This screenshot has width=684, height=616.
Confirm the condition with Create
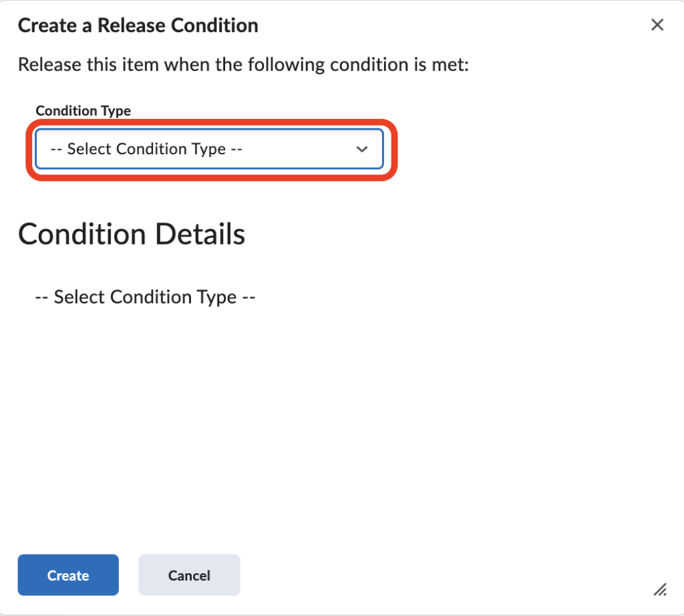[68, 575]
